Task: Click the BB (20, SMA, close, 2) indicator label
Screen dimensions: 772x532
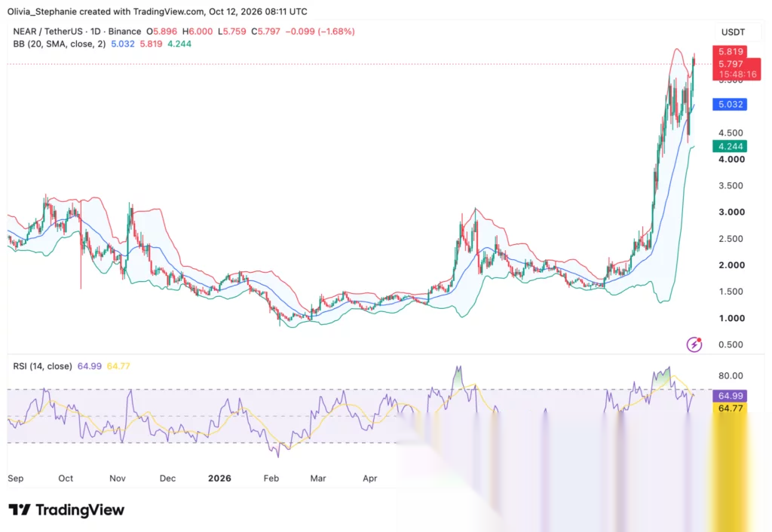Action: (59, 44)
